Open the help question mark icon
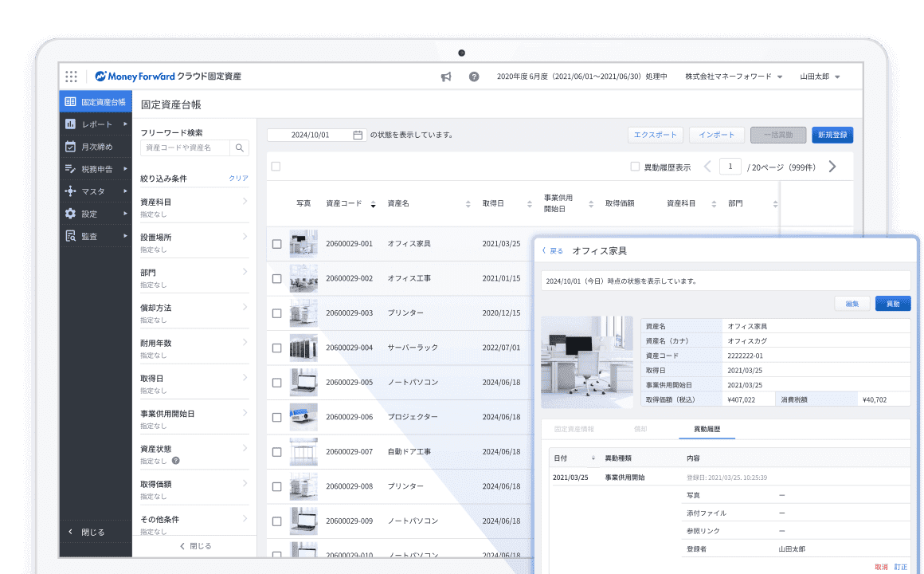The width and height of the screenshot is (924, 574). click(474, 77)
